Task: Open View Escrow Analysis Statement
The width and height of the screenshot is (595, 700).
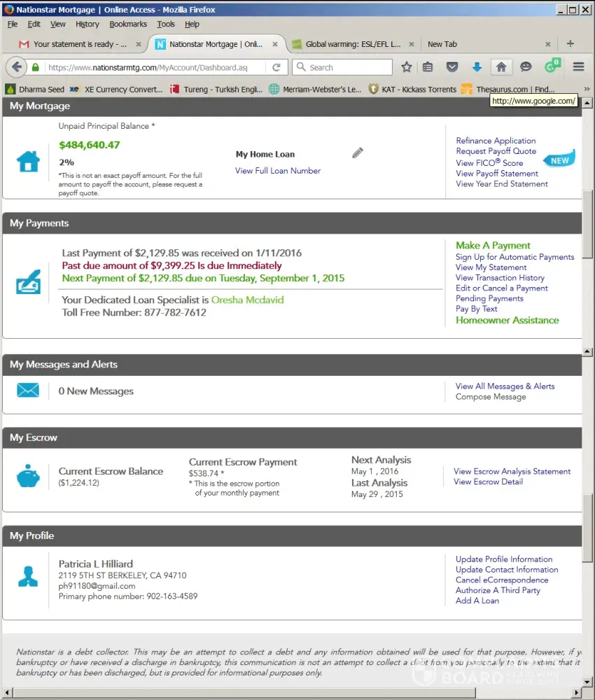Action: coord(512,471)
